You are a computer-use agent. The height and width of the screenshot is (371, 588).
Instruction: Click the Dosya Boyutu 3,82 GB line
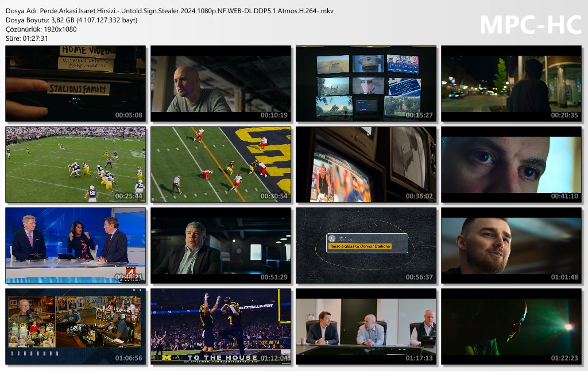coord(72,20)
